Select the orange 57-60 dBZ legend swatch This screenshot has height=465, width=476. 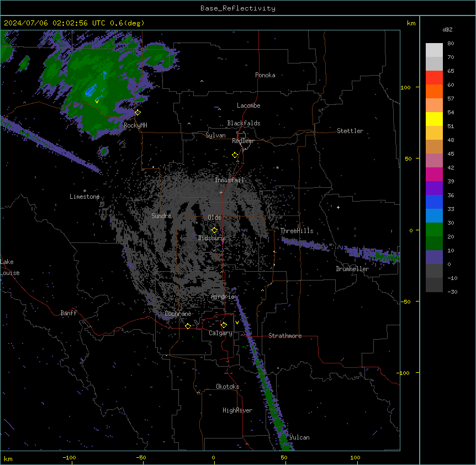click(x=434, y=91)
